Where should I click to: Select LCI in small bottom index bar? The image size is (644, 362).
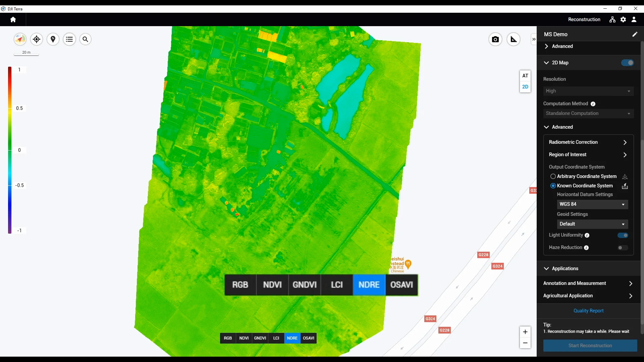pos(276,338)
